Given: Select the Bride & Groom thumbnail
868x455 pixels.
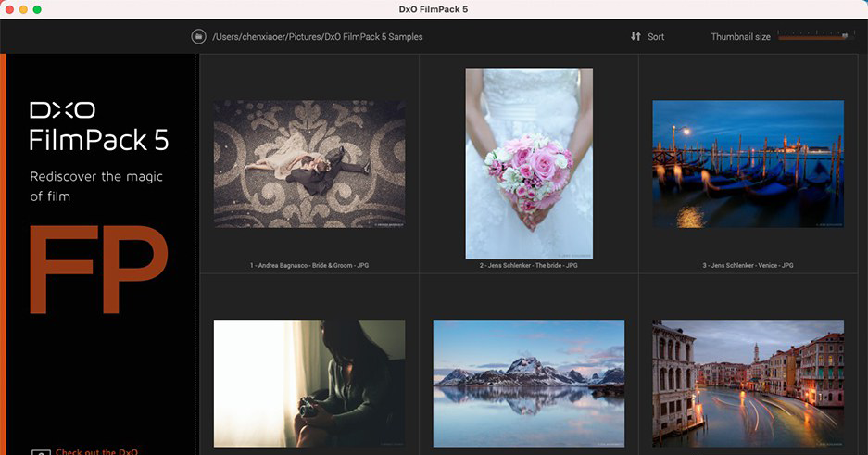Looking at the screenshot, I should (x=308, y=164).
